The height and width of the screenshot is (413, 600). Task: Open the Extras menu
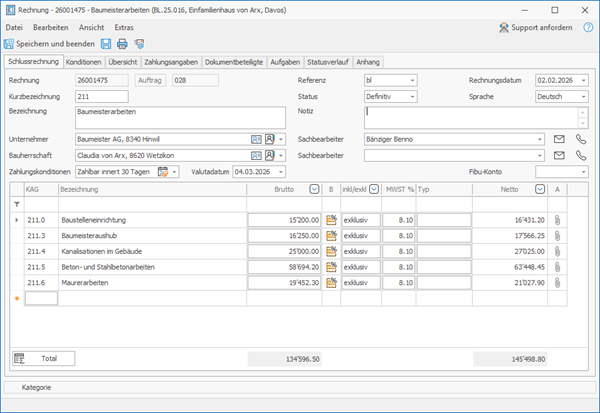coord(124,28)
